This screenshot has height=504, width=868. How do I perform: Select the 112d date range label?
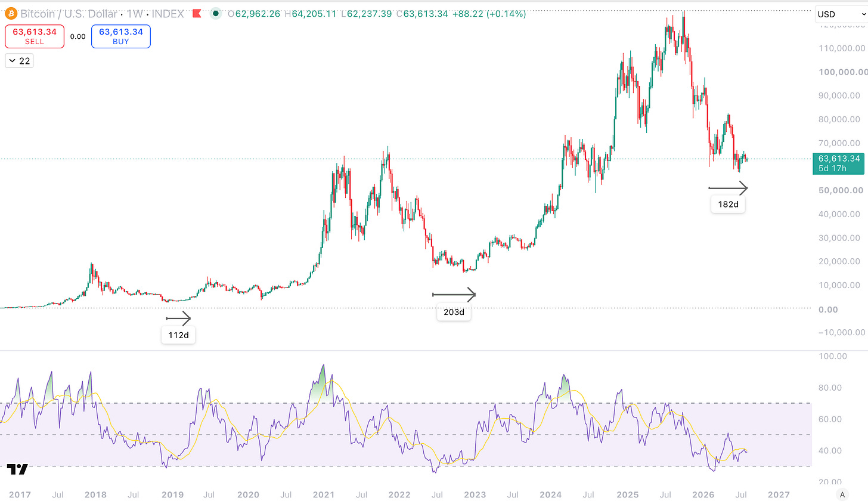point(178,335)
